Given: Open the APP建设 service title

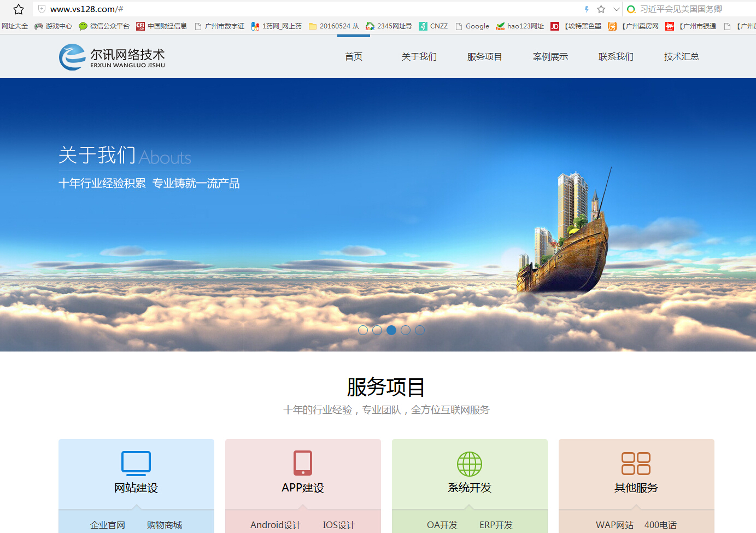Looking at the screenshot, I should [303, 488].
